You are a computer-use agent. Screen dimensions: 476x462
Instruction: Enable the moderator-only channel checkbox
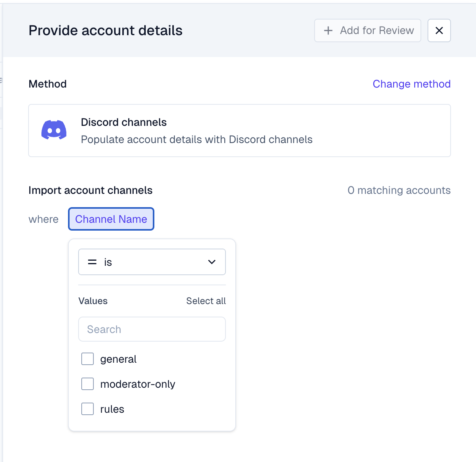coord(88,384)
